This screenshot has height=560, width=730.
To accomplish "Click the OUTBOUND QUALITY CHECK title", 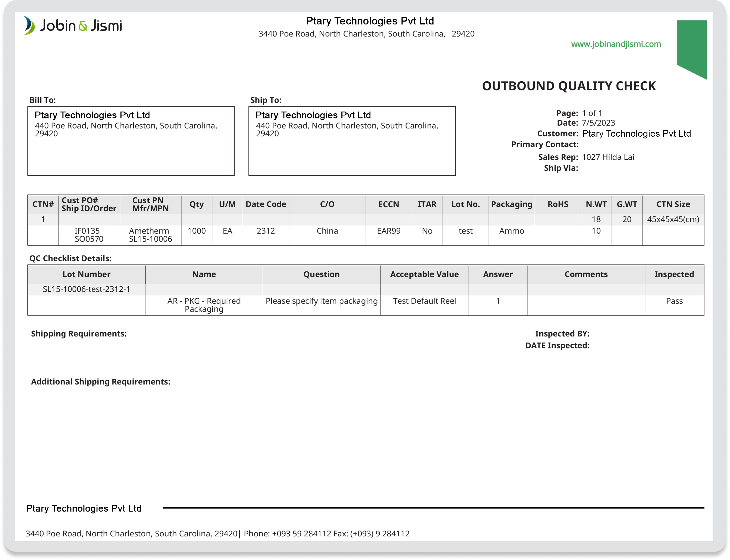I will pos(569,86).
